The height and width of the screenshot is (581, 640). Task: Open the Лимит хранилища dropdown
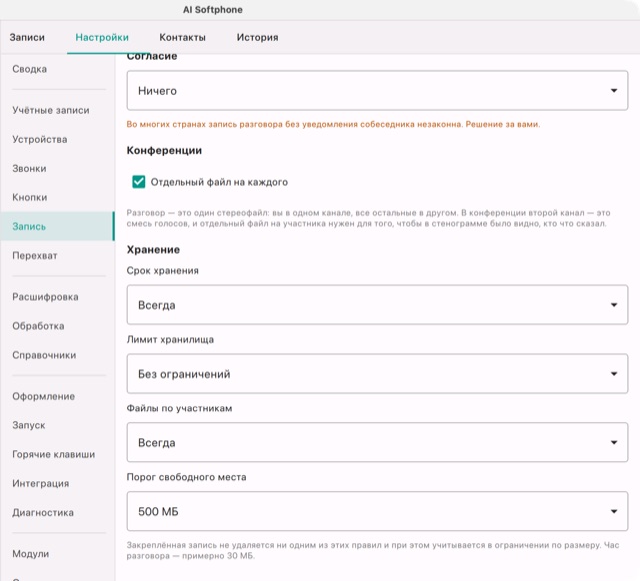click(x=377, y=374)
